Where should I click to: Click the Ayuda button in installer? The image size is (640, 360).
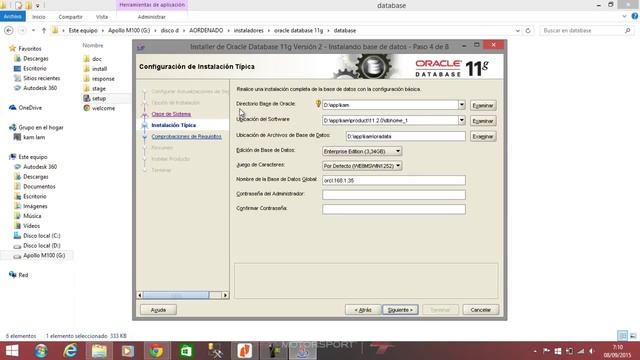158,310
